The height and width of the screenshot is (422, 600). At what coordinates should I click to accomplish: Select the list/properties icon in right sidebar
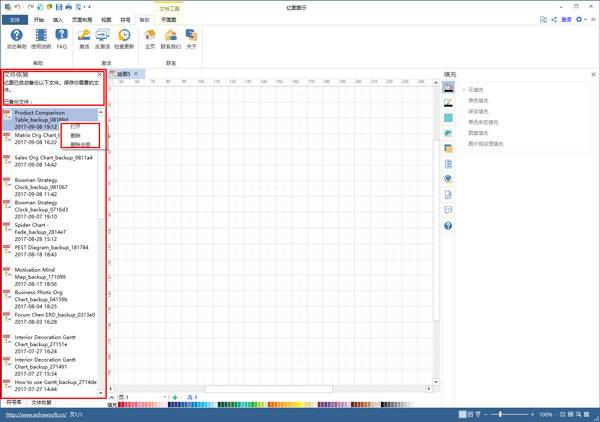point(448,164)
